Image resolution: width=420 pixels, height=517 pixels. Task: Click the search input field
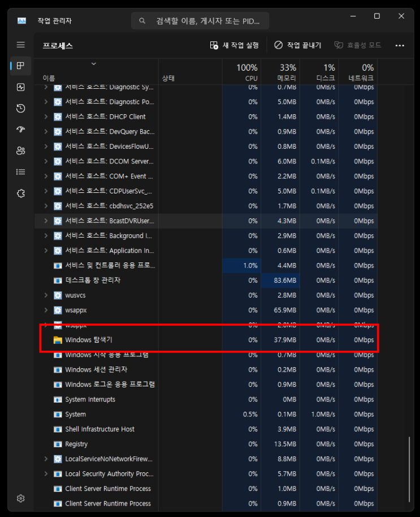[x=200, y=21]
